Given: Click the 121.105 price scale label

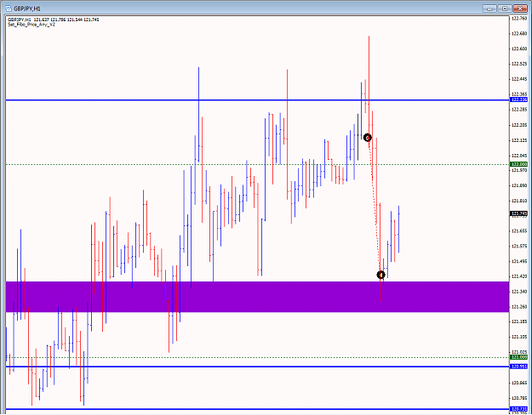Looking at the screenshot, I should click(519, 337).
